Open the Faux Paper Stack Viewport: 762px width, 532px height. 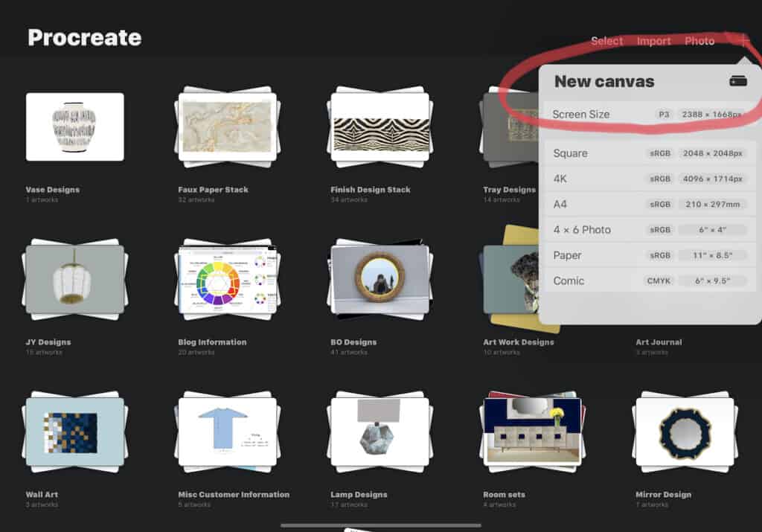pos(227,126)
